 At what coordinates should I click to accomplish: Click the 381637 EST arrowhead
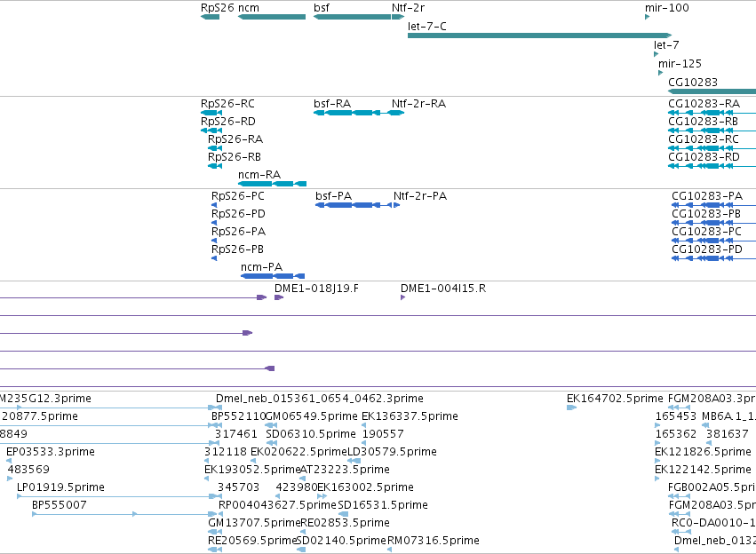click(708, 443)
